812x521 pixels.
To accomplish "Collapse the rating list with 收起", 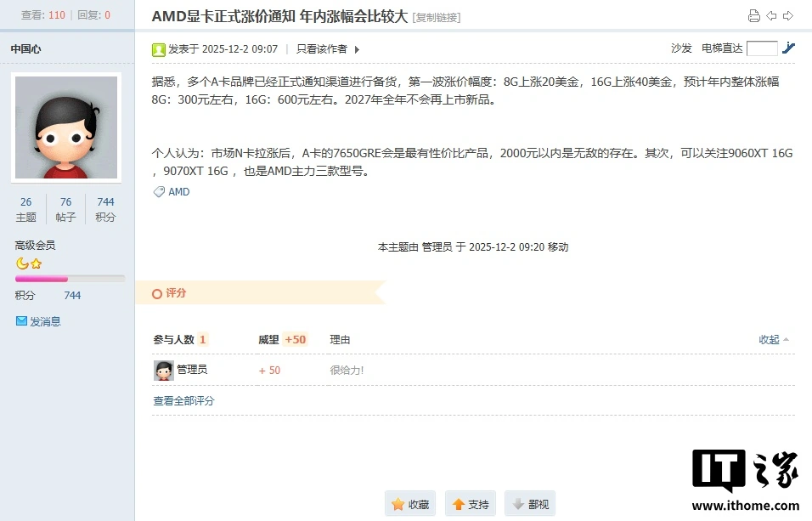I will coord(773,339).
